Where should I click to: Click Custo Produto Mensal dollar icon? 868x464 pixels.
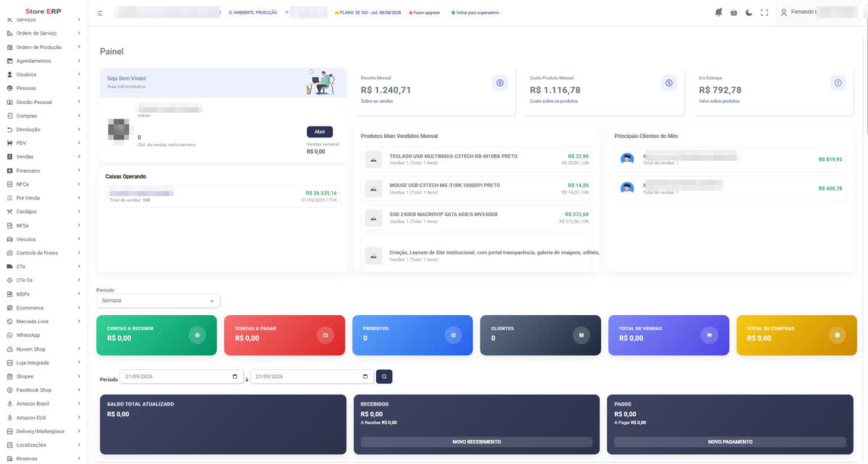669,83
